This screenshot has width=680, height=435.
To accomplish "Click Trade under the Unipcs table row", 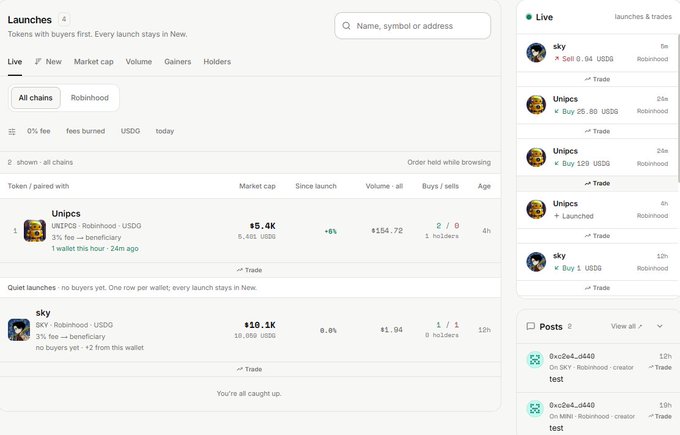I will click(x=250, y=270).
